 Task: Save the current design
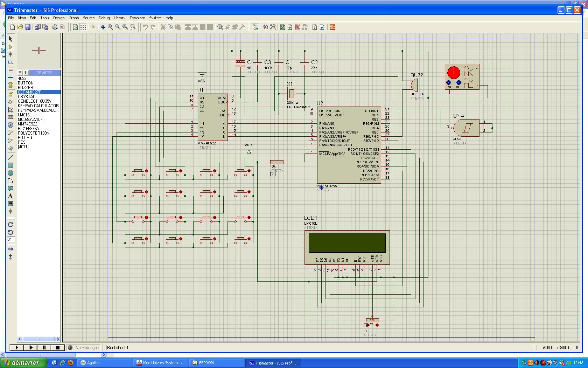click(28, 27)
